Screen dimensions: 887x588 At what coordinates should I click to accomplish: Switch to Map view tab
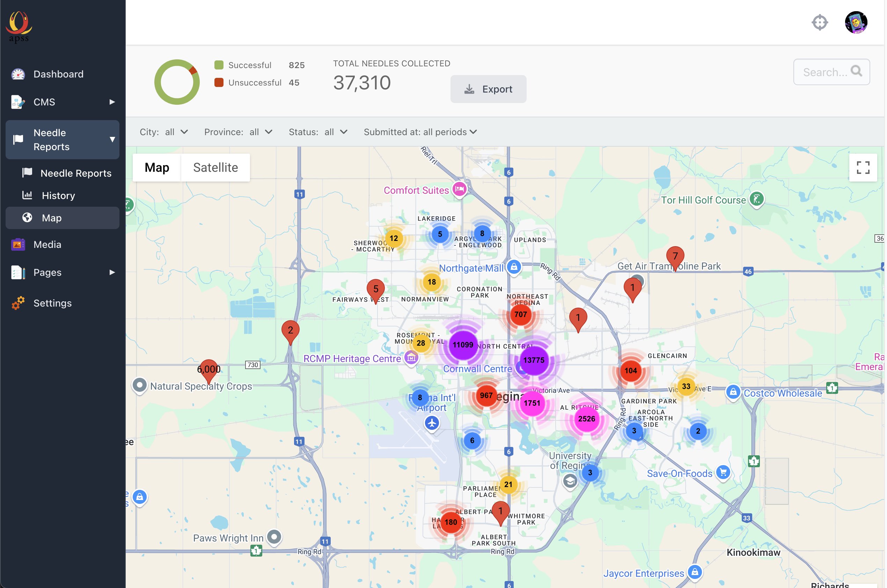click(x=156, y=167)
